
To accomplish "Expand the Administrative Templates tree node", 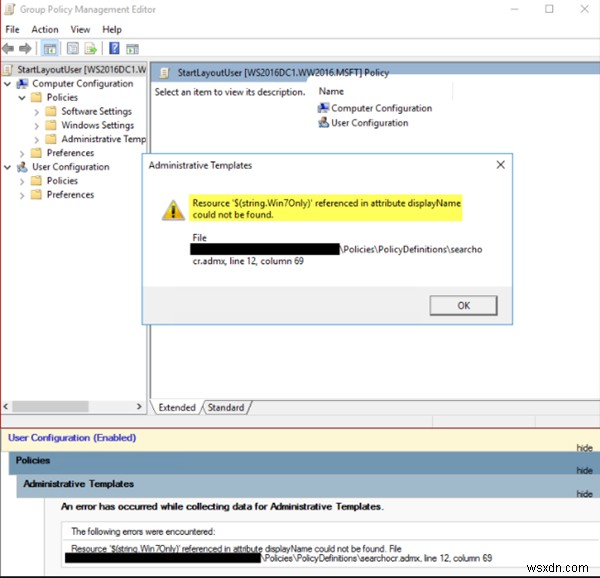I will pyautogui.click(x=37, y=140).
